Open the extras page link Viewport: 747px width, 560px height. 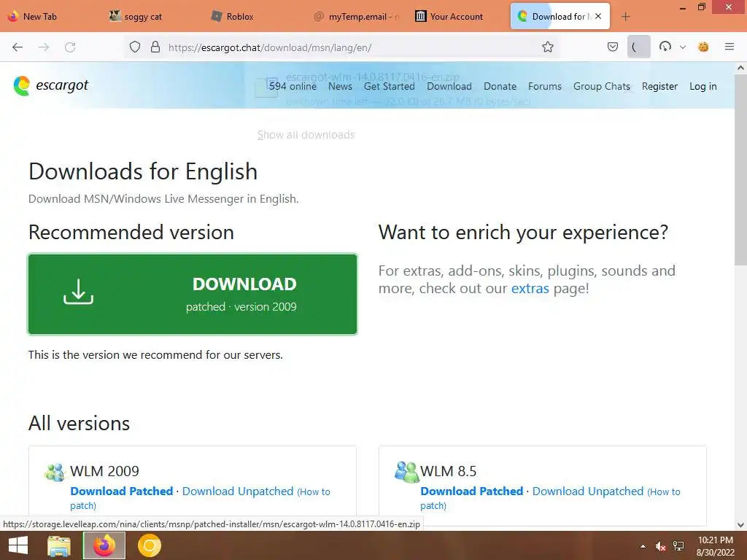click(x=530, y=288)
